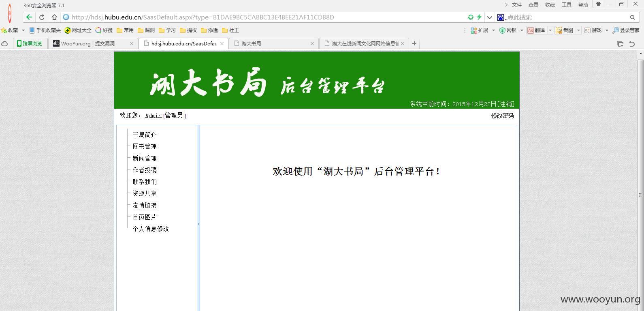Open the 渗透 bookmark folder
Screen dimensions: 644x311
coord(209,30)
